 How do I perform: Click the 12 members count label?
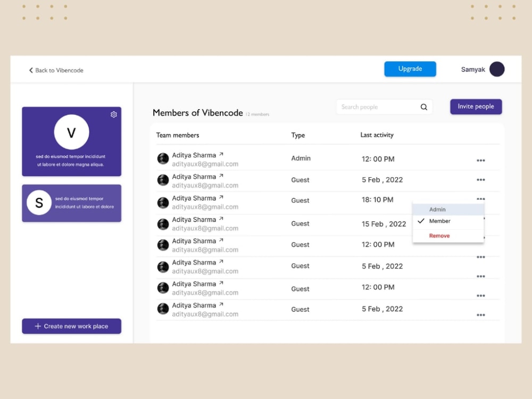click(257, 114)
